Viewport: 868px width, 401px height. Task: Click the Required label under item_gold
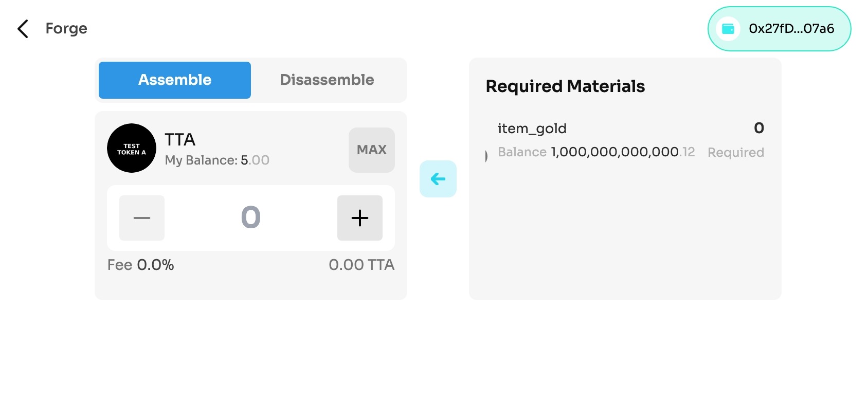tap(735, 153)
